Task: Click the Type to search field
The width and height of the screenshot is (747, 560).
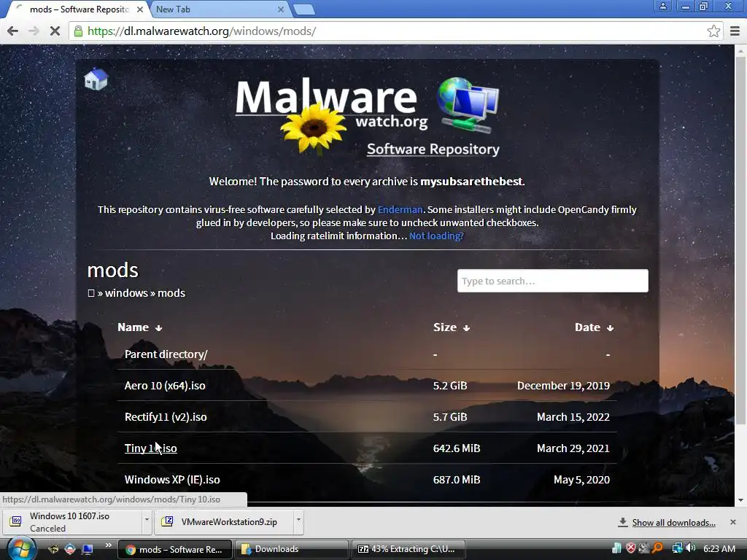Action: [x=553, y=281]
